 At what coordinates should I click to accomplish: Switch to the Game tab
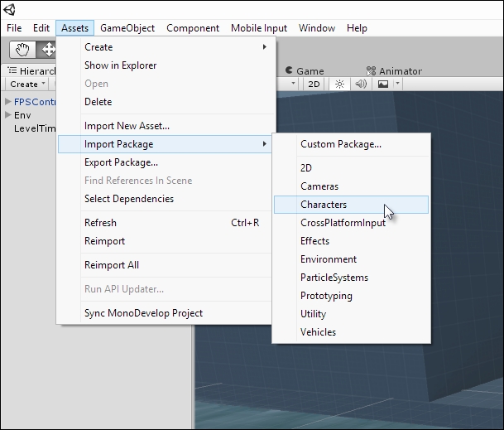pyautogui.click(x=305, y=70)
